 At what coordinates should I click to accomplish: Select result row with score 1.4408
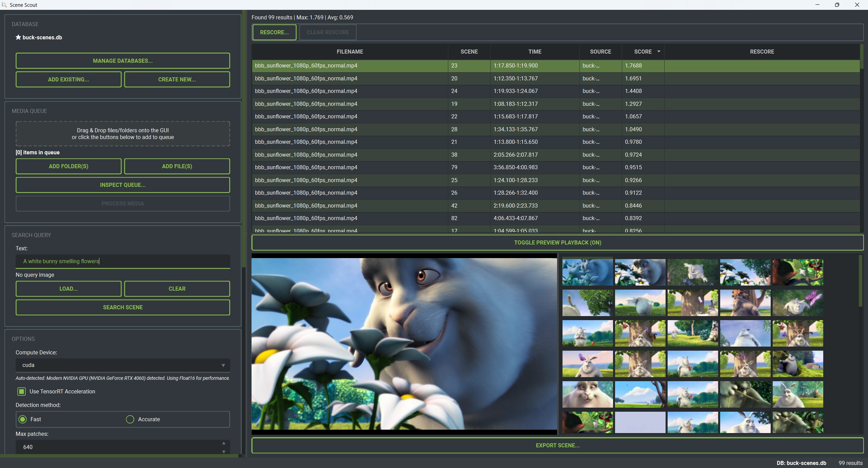click(x=556, y=91)
